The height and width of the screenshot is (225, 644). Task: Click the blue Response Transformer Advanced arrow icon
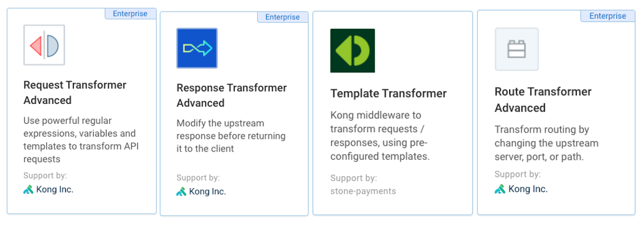pos(197,48)
